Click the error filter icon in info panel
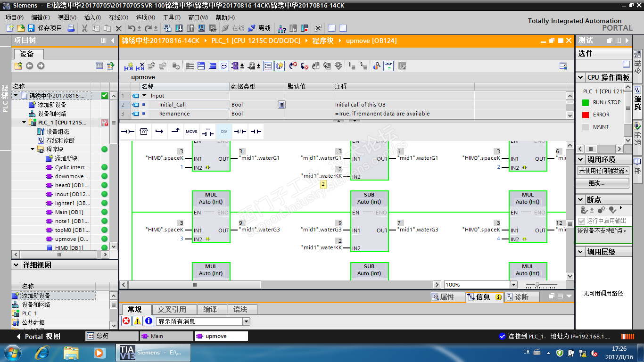Viewport: 644px width, 362px height. 126,321
